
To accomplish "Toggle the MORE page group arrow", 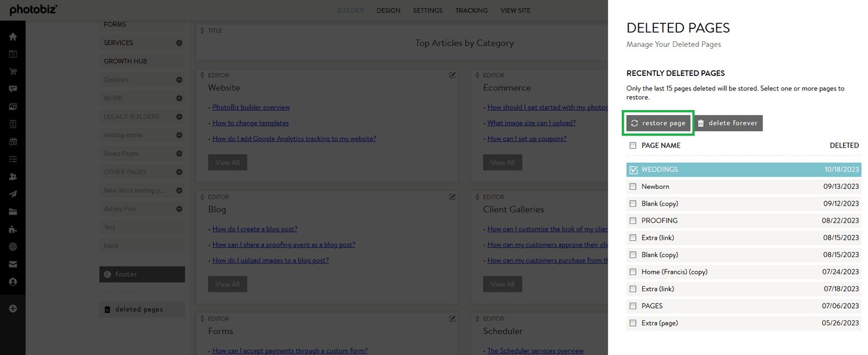I will 179,98.
